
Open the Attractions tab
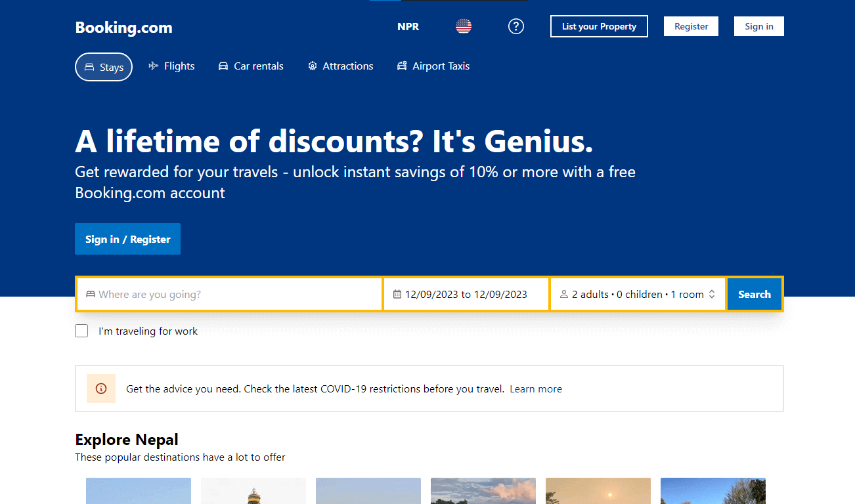(340, 66)
